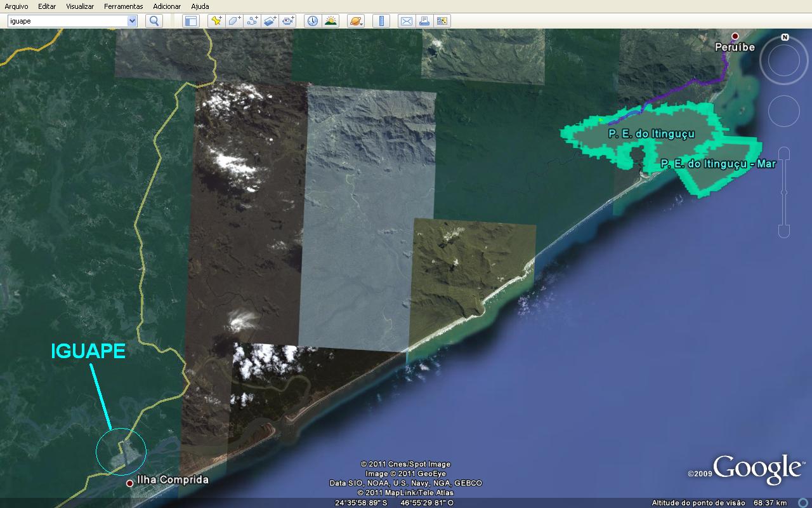The height and width of the screenshot is (508, 812).
Task: Start recording a tour
Action: 289,21
